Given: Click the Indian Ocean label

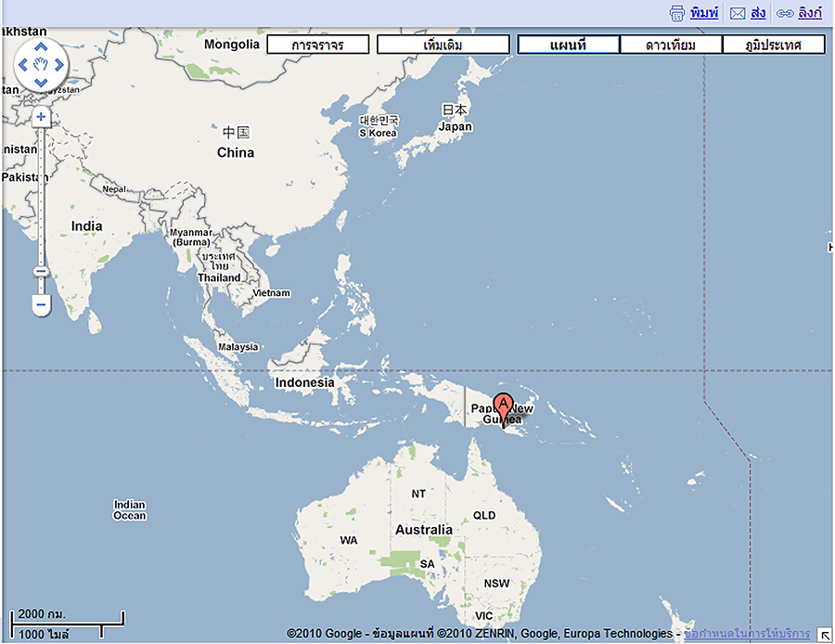Looking at the screenshot, I should coord(129,510).
